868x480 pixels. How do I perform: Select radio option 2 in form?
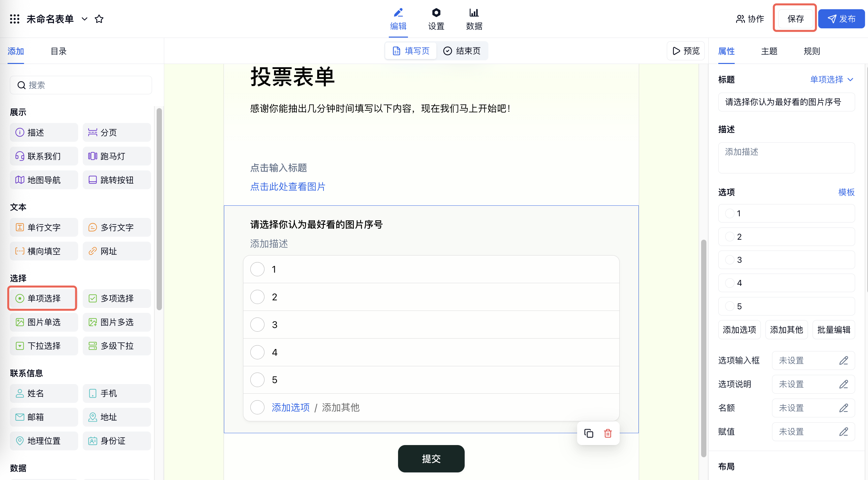(257, 297)
